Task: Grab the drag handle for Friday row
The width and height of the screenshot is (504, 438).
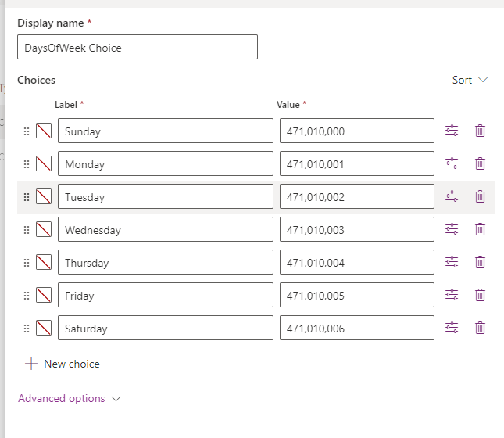Action: [27, 296]
